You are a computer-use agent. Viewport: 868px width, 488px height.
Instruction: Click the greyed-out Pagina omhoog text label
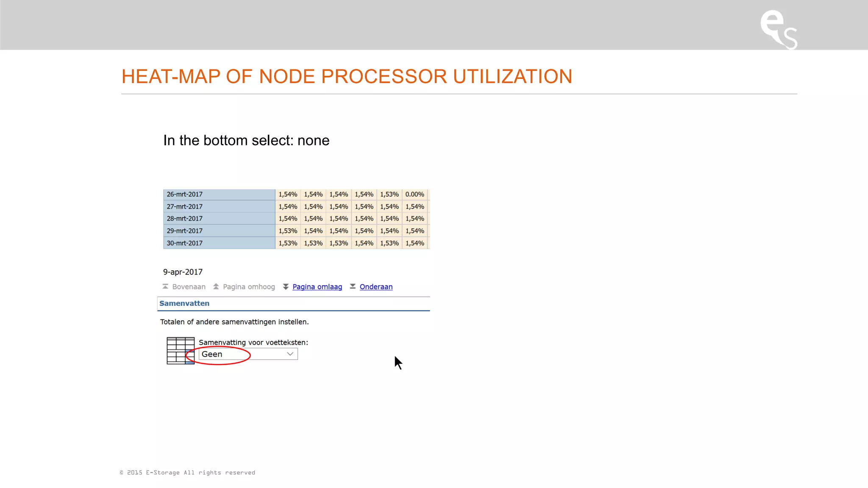pos(249,287)
